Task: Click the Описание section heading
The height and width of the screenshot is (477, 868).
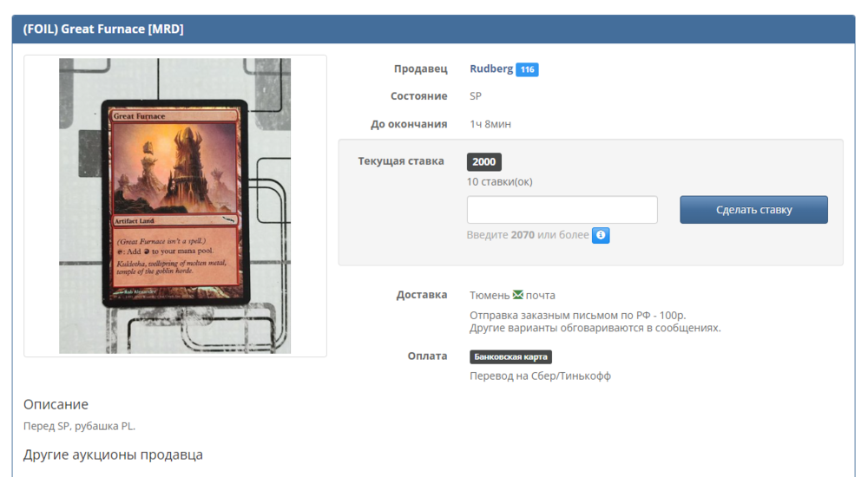Action: pos(56,404)
